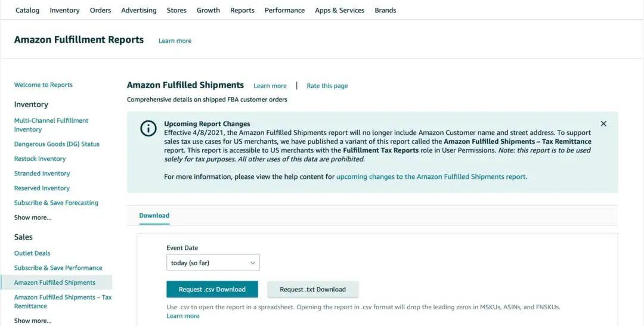This screenshot has height=326, width=644.
Task: Open upcoming changes to Amazon Fulfilled Shipments link
Action: pyautogui.click(x=431, y=177)
